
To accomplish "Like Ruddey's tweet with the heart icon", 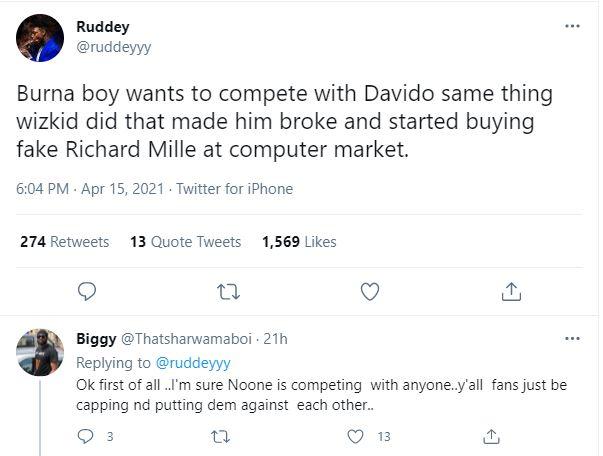I will point(370,291).
